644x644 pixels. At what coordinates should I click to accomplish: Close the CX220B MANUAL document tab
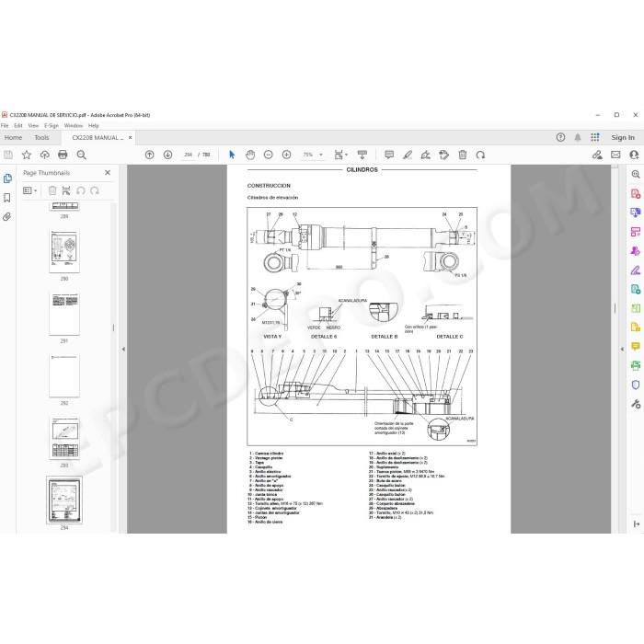pyautogui.click(x=131, y=138)
